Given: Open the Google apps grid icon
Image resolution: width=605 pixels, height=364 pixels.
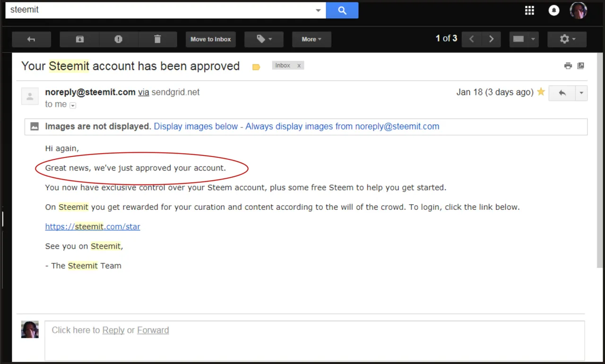Looking at the screenshot, I should coord(529,10).
